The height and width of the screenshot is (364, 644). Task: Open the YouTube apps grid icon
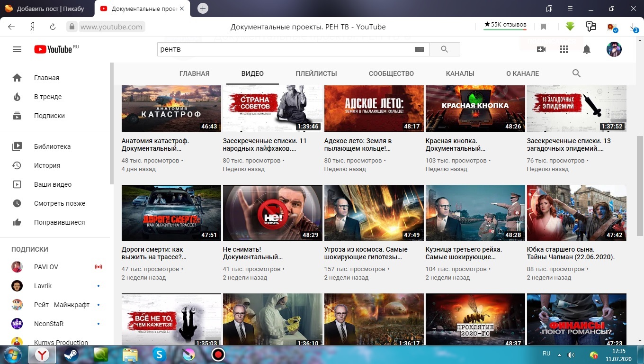pos(564,49)
